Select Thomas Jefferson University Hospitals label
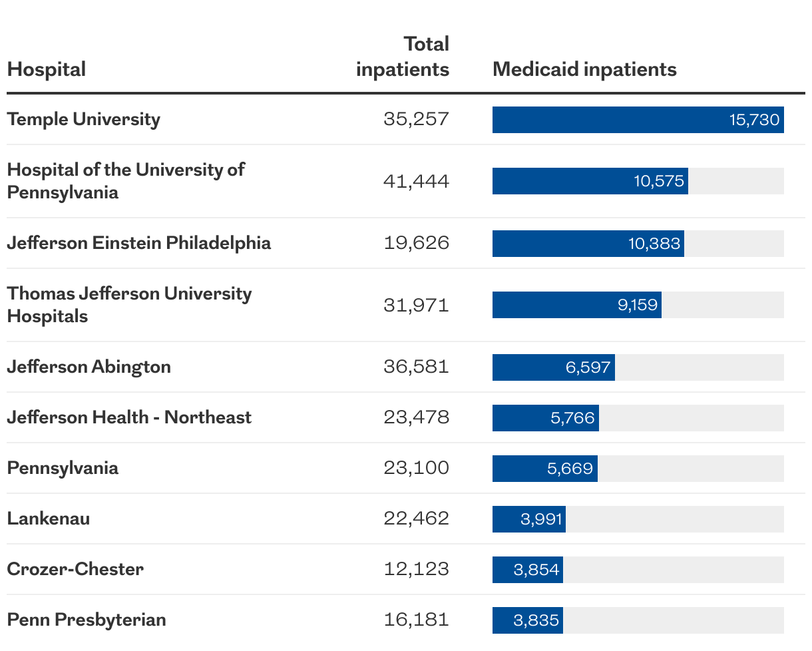The width and height of the screenshot is (812, 651). point(130,305)
